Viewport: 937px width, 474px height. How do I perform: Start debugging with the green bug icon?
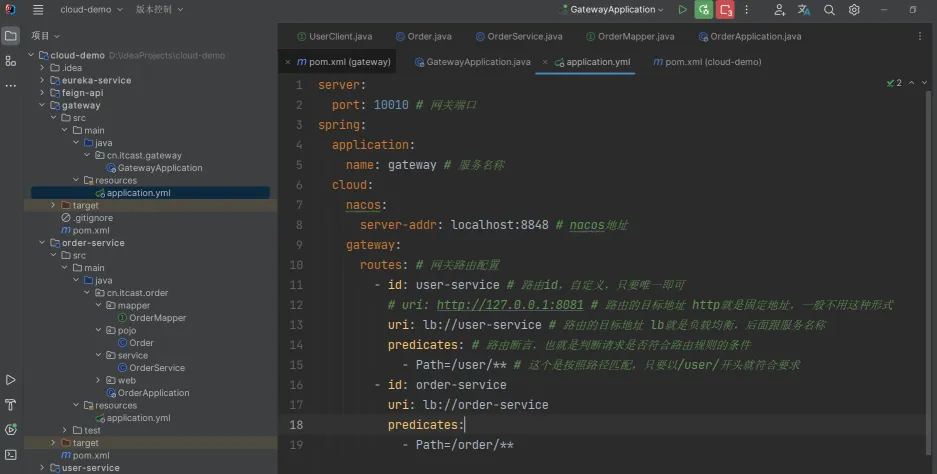704,10
